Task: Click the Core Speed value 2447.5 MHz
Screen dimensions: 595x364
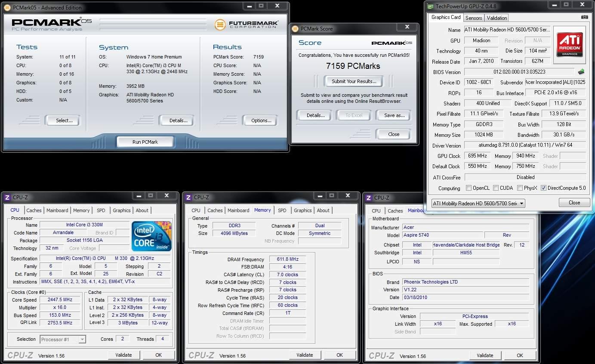Action: tap(60, 300)
